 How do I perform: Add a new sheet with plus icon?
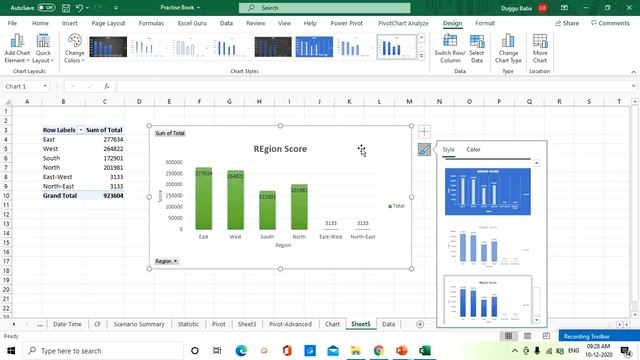coord(420,324)
